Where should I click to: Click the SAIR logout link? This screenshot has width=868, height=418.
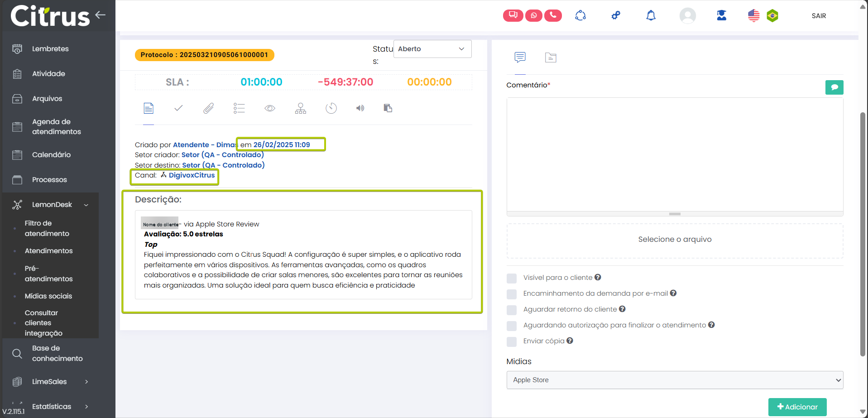click(x=818, y=16)
